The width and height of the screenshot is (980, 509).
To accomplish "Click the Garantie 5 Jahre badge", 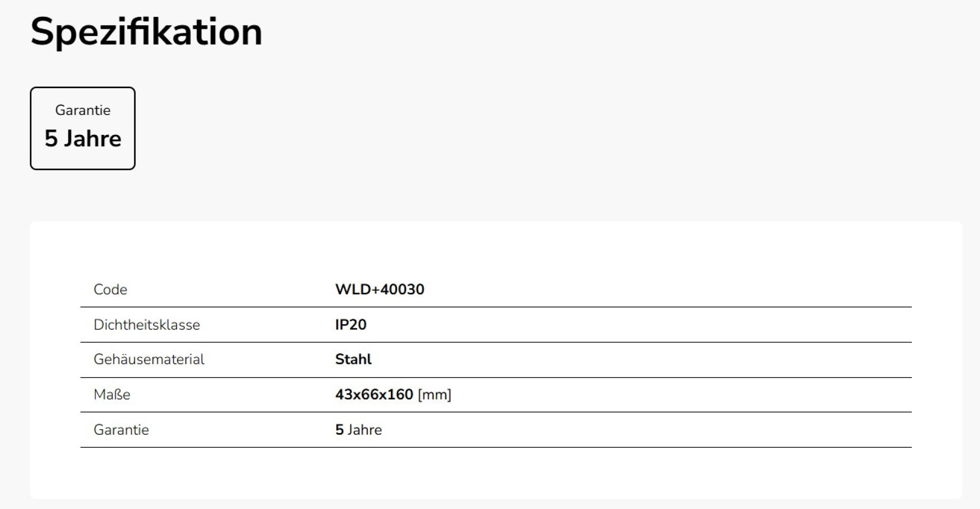I will [82, 128].
